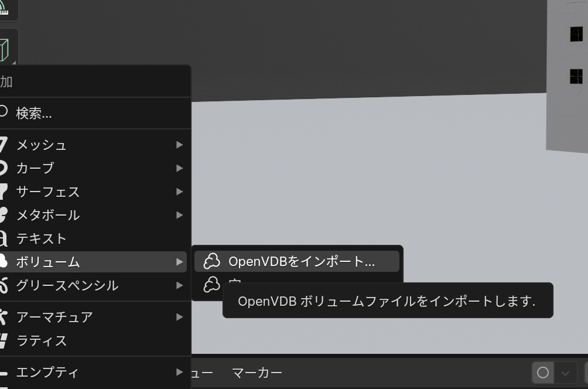Expand the グリースペンシル submenu arrow

tap(179, 285)
